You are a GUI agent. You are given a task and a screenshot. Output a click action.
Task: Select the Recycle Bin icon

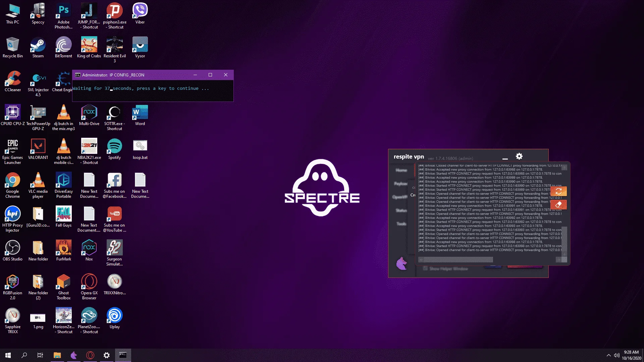tap(12, 48)
